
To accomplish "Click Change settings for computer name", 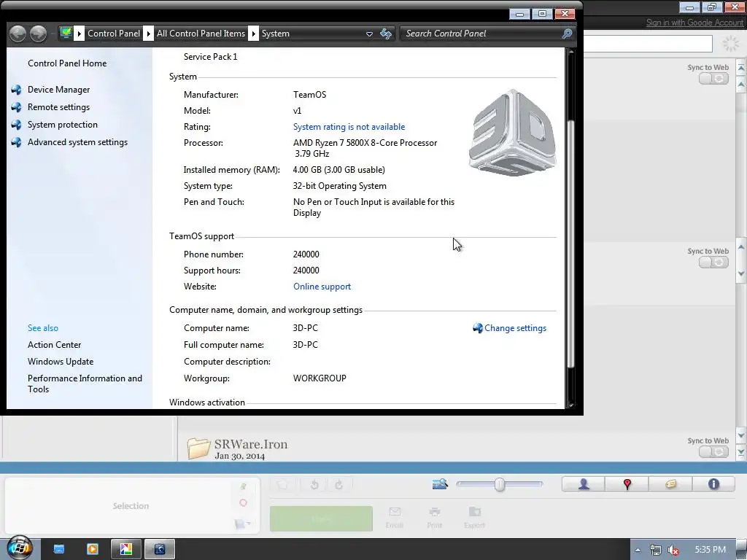I will point(515,328).
